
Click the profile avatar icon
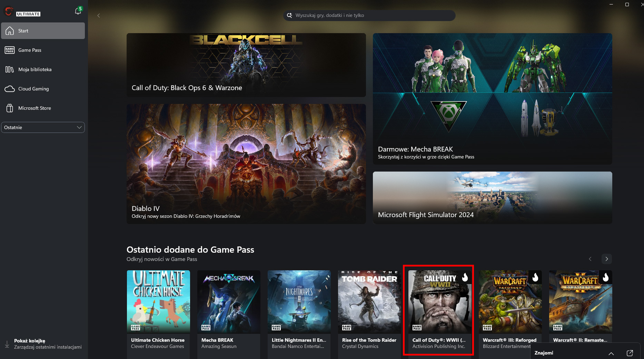9,11
